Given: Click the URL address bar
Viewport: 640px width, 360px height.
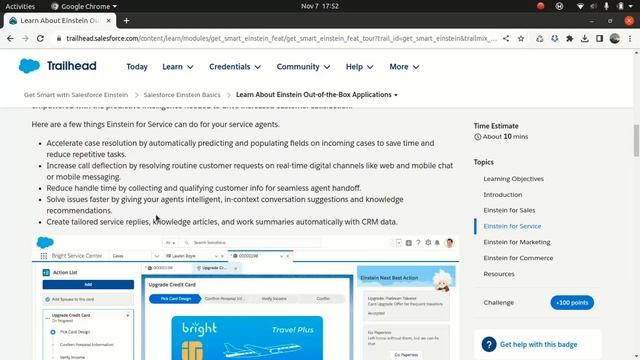Looking at the screenshot, I should pyautogui.click(x=281, y=38).
